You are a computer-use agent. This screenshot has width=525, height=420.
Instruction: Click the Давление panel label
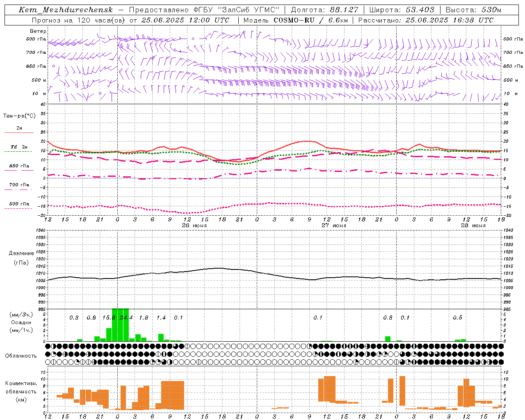click(21, 253)
